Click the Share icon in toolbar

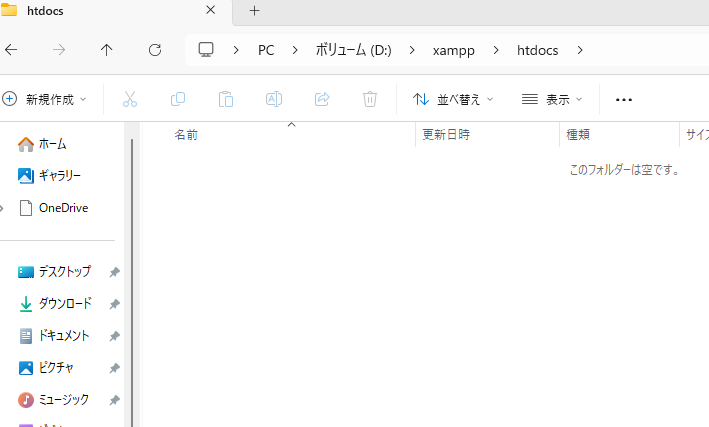[x=322, y=99]
